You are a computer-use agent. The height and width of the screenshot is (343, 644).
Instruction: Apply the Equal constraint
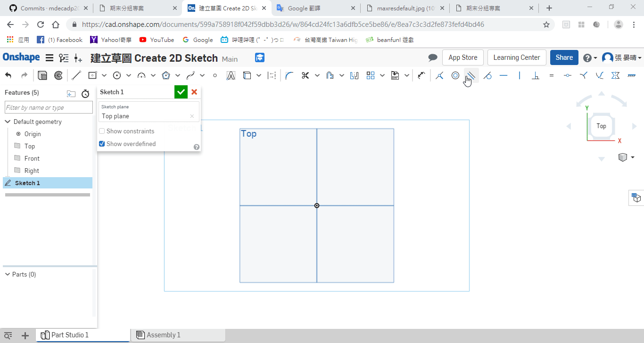pos(552,75)
